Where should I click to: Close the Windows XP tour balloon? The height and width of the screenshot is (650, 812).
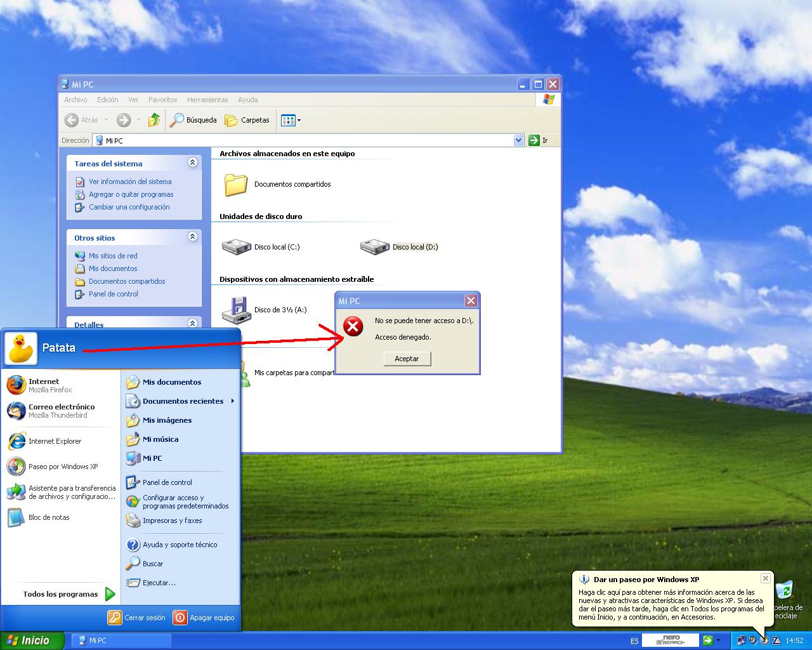tap(766, 578)
